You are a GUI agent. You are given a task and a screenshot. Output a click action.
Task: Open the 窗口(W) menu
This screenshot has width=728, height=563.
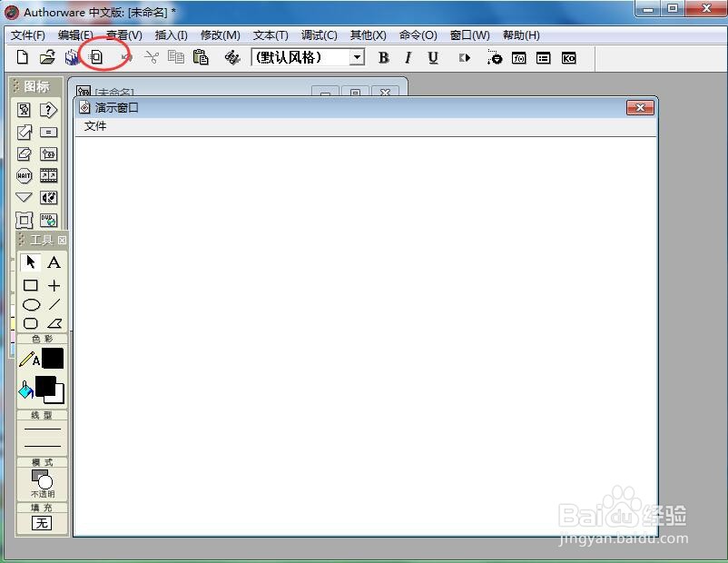(x=470, y=35)
